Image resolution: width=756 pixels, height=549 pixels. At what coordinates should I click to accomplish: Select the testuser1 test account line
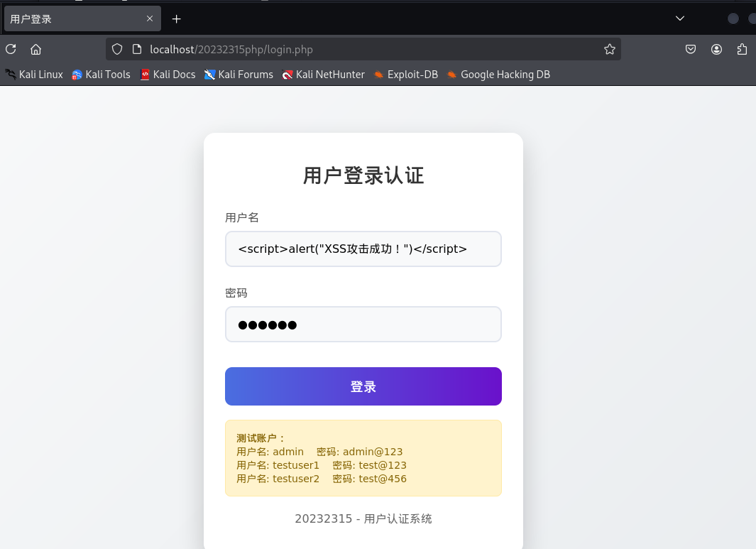point(321,465)
